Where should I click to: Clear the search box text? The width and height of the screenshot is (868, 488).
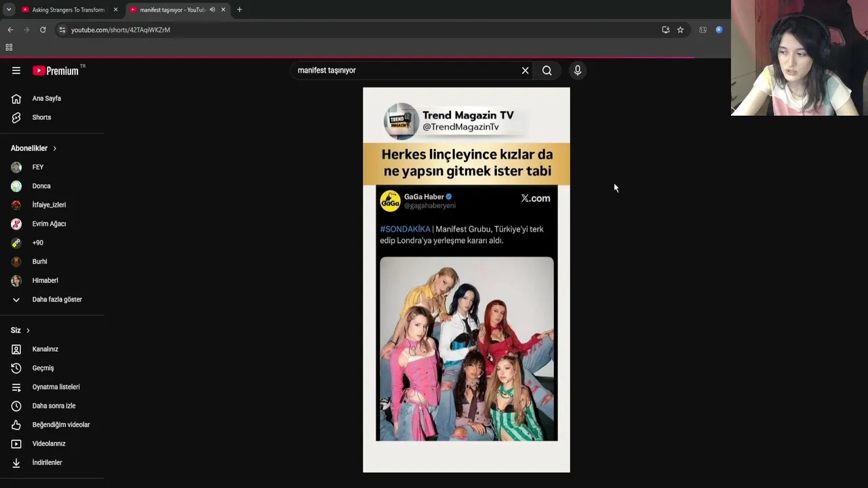(525, 70)
